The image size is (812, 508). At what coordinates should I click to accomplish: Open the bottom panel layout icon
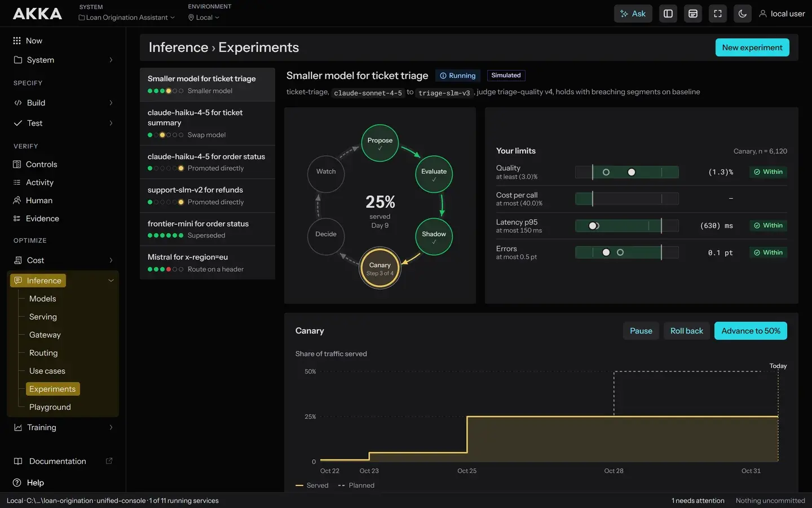(693, 14)
